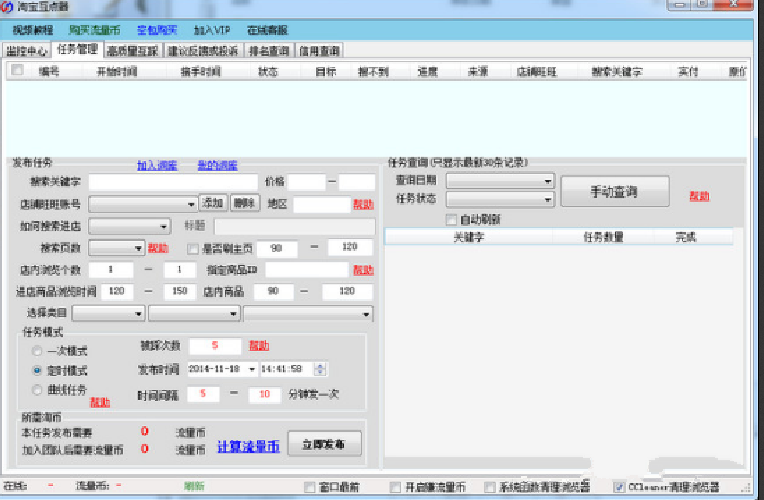Enable the 自动刷新 checkbox
Viewport: 764px width, 500px height.
(x=451, y=219)
